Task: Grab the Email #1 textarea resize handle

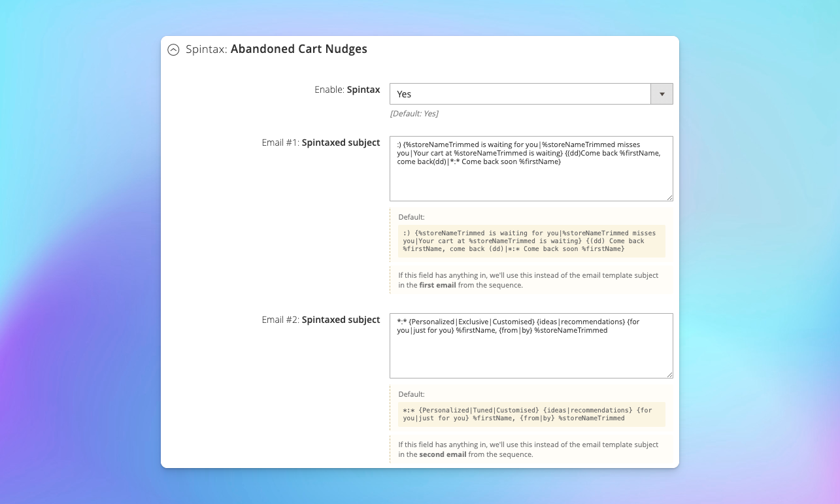Action: pyautogui.click(x=669, y=197)
